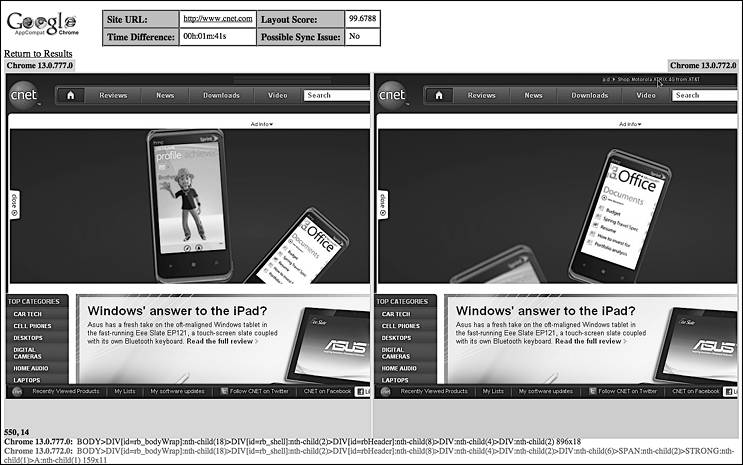Open My Lists in right screenshot toolbar
743x465 pixels.
pyautogui.click(x=493, y=391)
